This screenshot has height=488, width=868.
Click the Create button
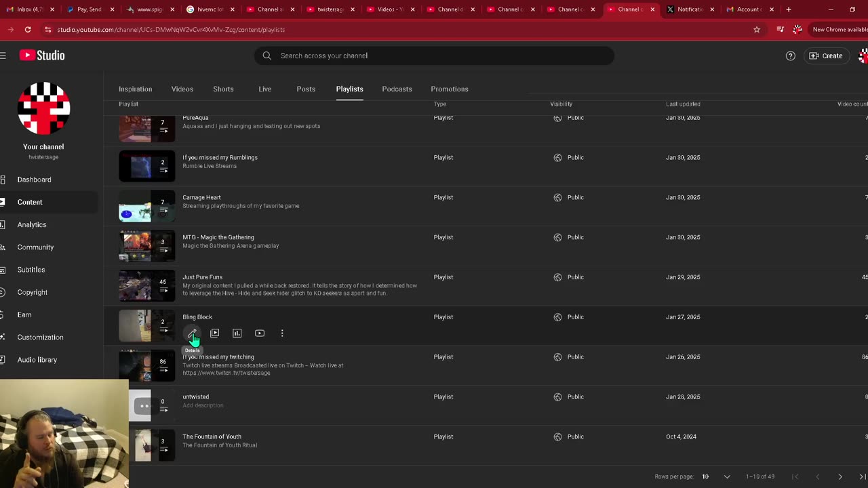(826, 56)
